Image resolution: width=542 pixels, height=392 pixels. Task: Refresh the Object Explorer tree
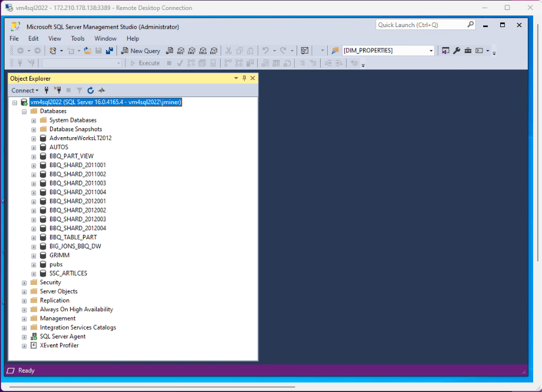(x=91, y=90)
